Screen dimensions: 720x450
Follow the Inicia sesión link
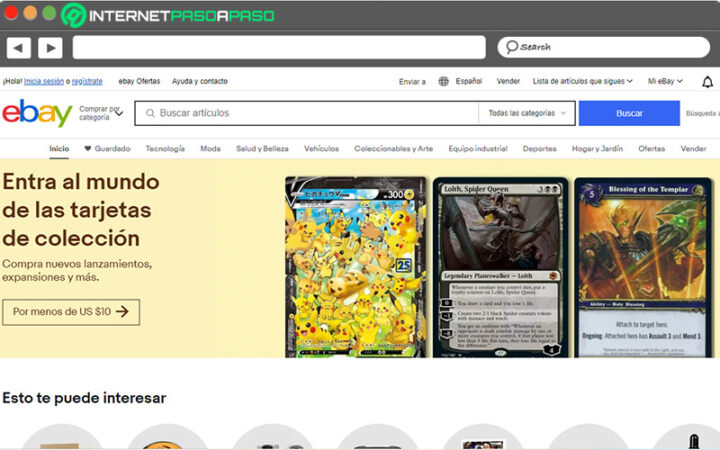tap(44, 82)
